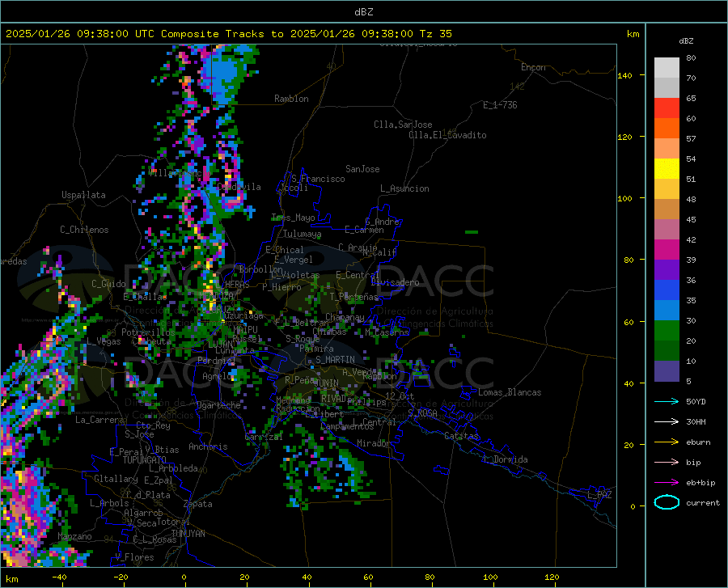The height and width of the screenshot is (588, 728).
Task: Click the TUPUNGATO city label
Action: pos(145,460)
